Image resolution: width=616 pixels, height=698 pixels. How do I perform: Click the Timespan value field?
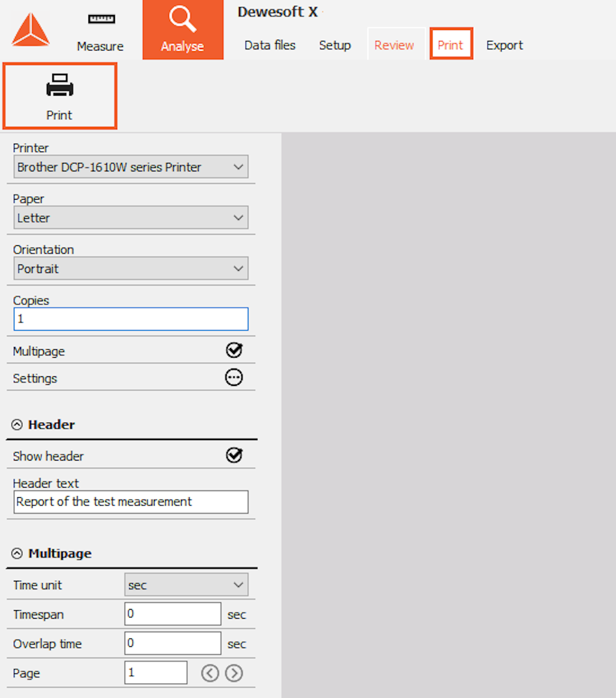[x=173, y=614]
